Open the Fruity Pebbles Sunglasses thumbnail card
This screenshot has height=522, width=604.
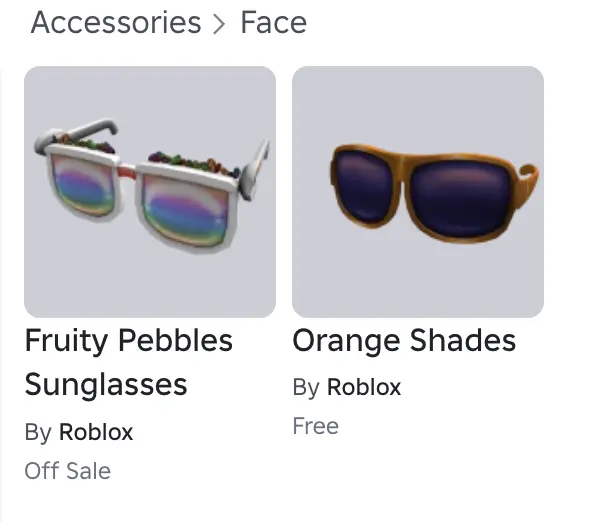tap(150, 191)
